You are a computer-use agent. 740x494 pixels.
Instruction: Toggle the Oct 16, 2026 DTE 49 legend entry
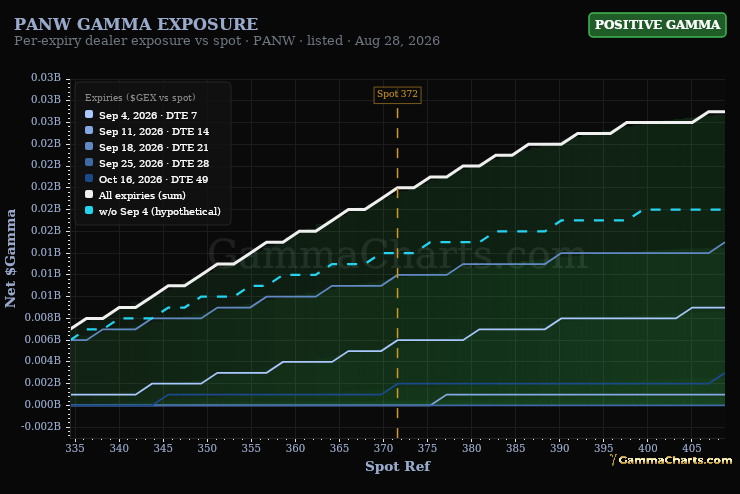146,179
